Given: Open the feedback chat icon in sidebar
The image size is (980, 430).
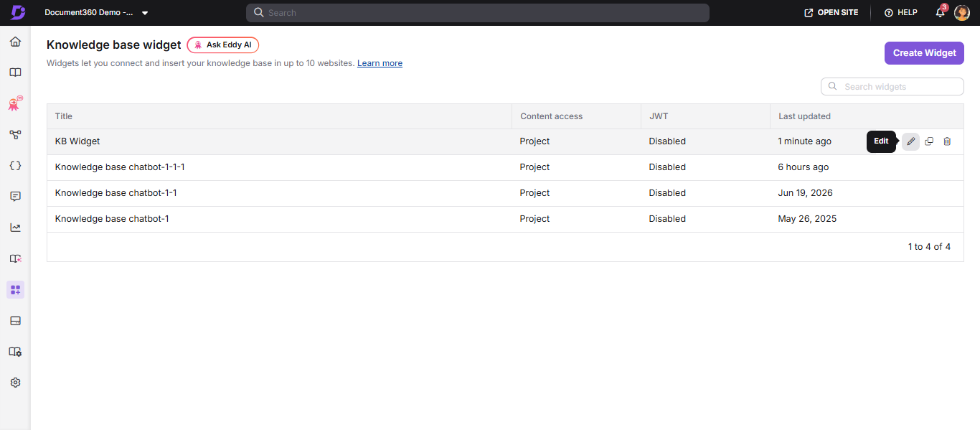Looking at the screenshot, I should (15, 197).
